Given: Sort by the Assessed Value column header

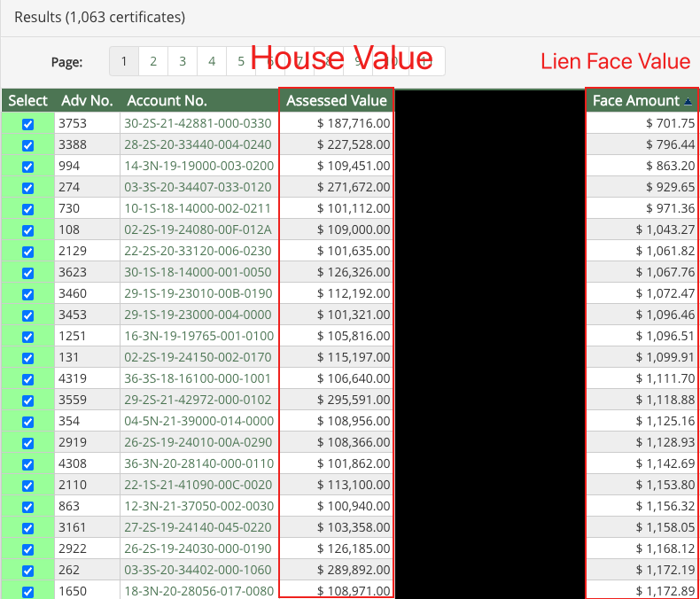Looking at the screenshot, I should point(337,100).
